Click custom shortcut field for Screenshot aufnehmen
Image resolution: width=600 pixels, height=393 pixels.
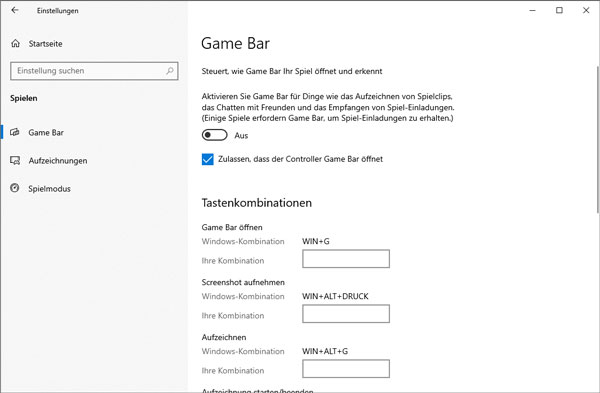tap(346, 314)
